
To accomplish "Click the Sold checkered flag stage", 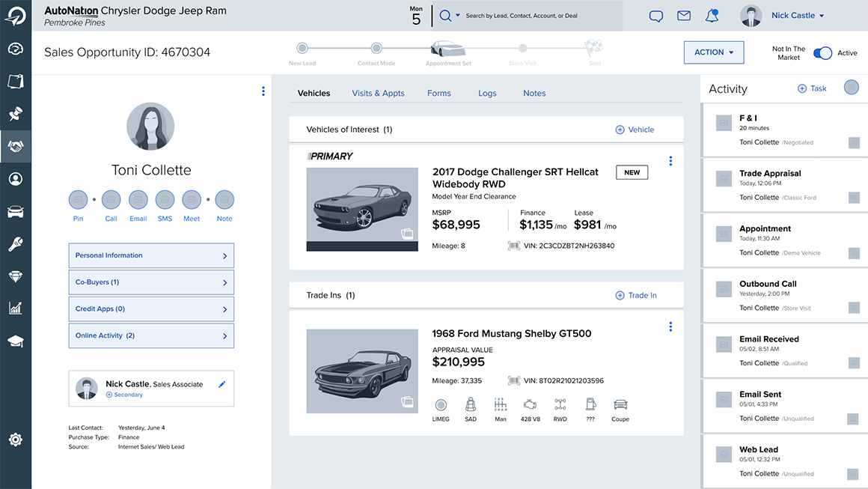I will click(x=594, y=47).
